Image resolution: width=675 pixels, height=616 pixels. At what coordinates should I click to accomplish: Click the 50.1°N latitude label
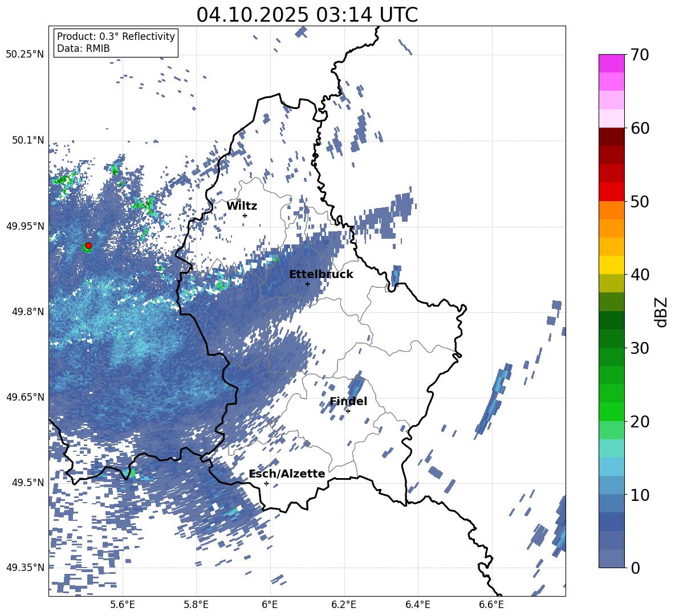click(28, 140)
